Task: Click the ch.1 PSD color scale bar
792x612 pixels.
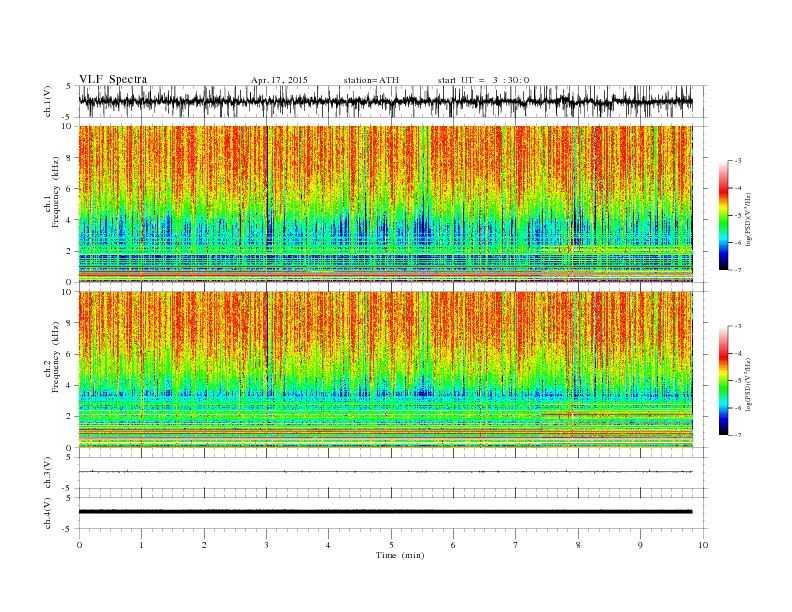Action: pyautogui.click(x=723, y=215)
